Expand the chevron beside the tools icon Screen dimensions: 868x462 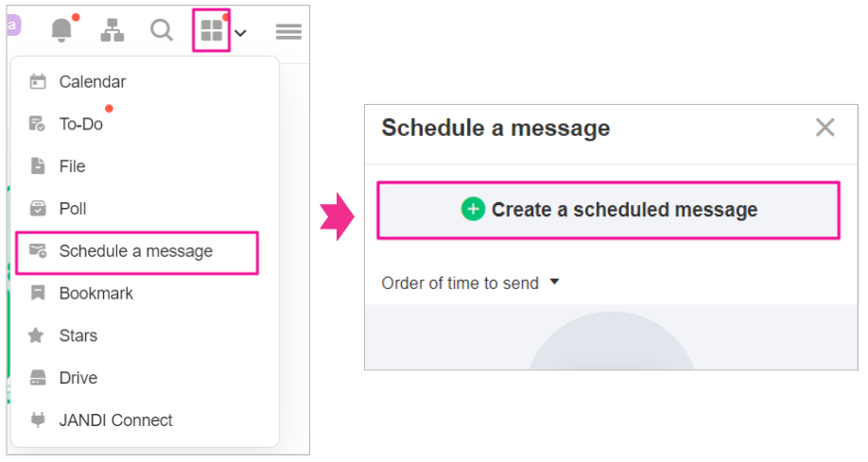[x=241, y=33]
